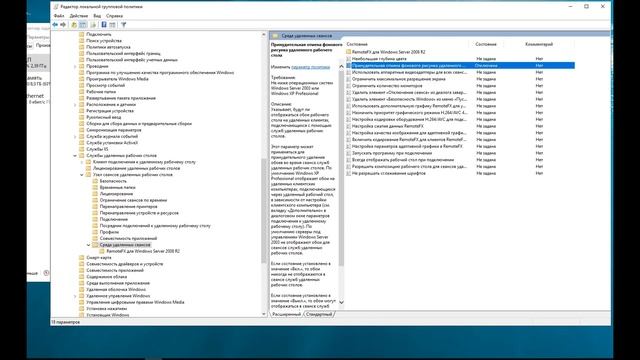Expand the Проводник tree node
This screenshot has height=360, width=640.
click(x=75, y=66)
